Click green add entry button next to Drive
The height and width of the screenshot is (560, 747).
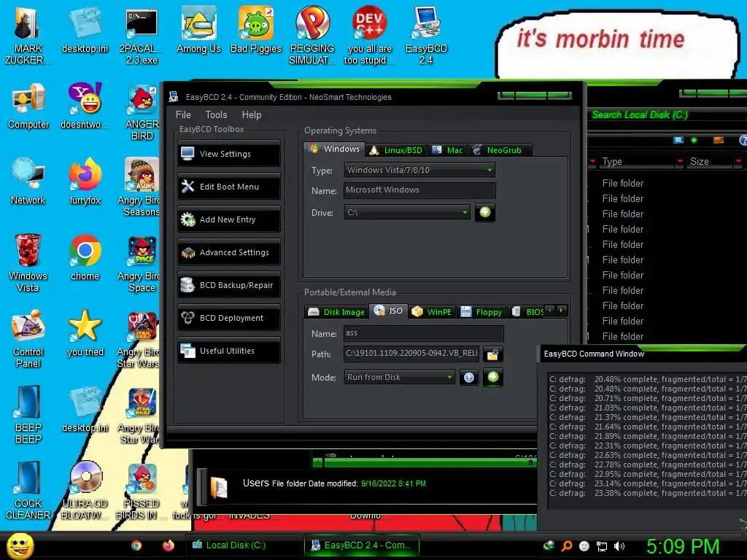485,212
